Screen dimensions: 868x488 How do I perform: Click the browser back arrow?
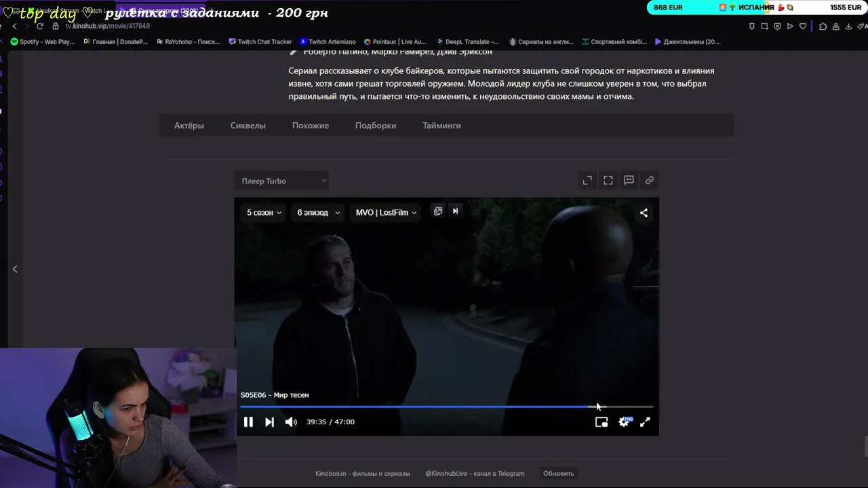click(15, 26)
